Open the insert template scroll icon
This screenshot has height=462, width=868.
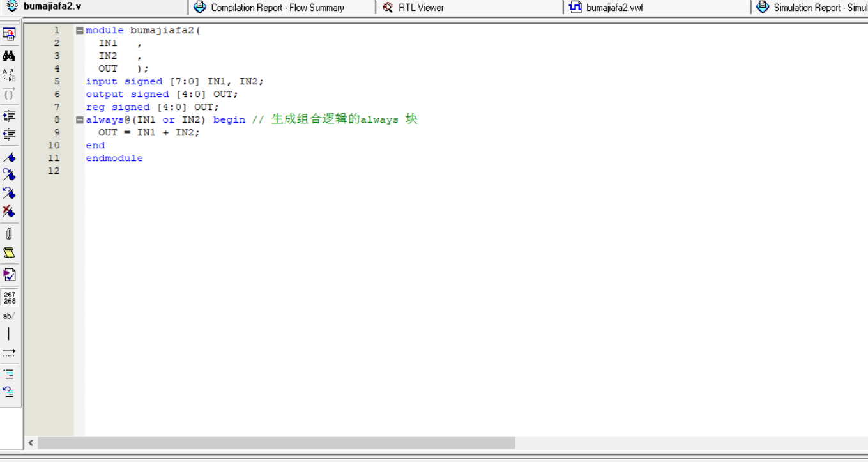tap(9, 253)
